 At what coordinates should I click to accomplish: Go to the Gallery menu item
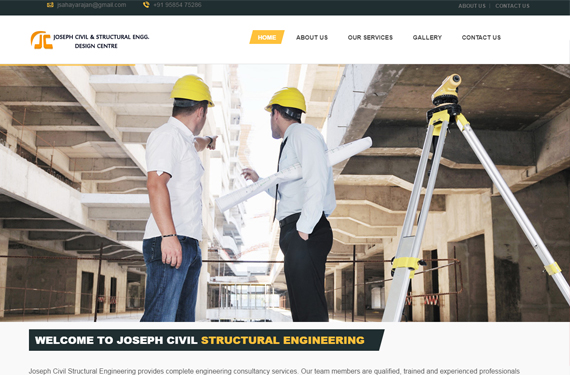tap(427, 37)
